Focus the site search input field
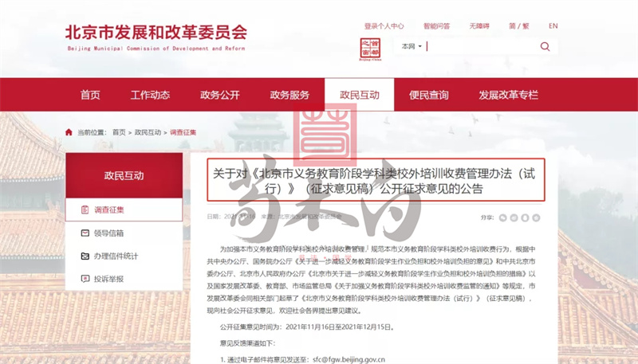This screenshot has height=364, width=638. tap(482, 46)
